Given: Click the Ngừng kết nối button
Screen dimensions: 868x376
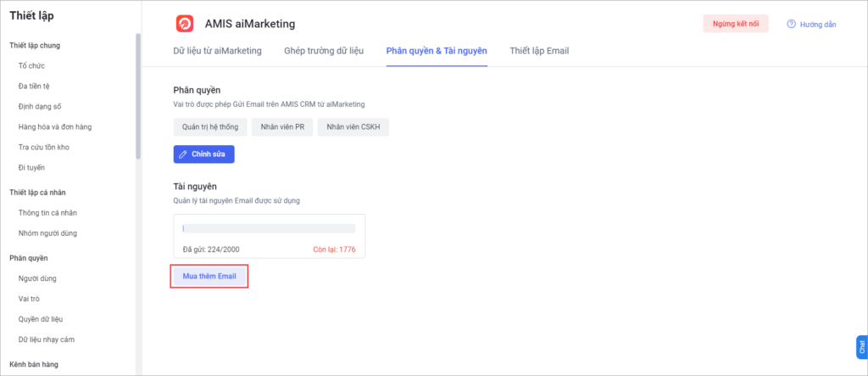Looking at the screenshot, I should click(736, 24).
